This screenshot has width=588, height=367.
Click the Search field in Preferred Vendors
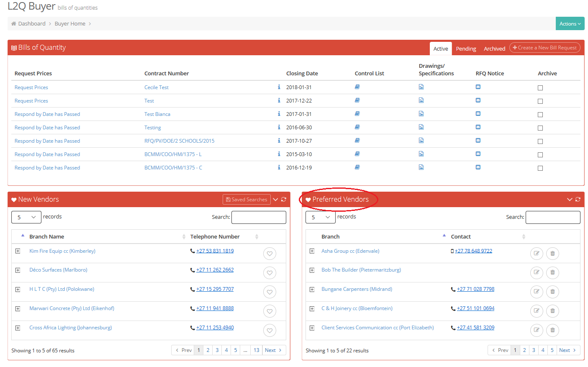pyautogui.click(x=552, y=217)
